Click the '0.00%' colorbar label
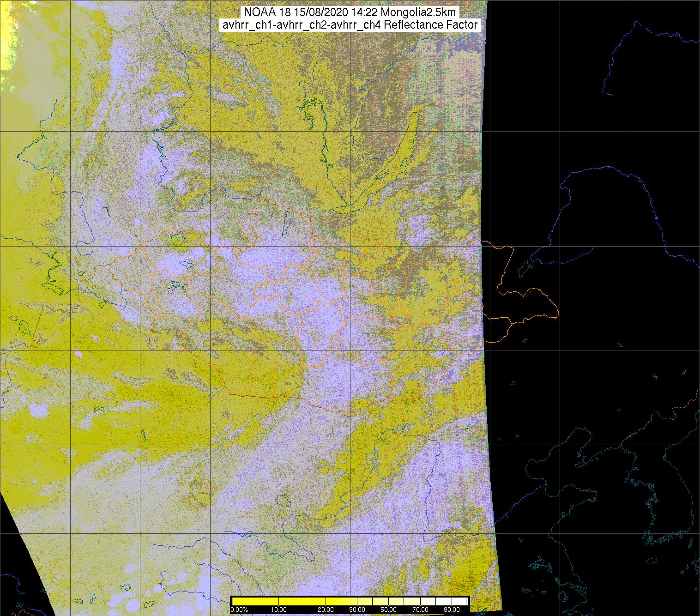This screenshot has height=616, width=700. point(239,610)
